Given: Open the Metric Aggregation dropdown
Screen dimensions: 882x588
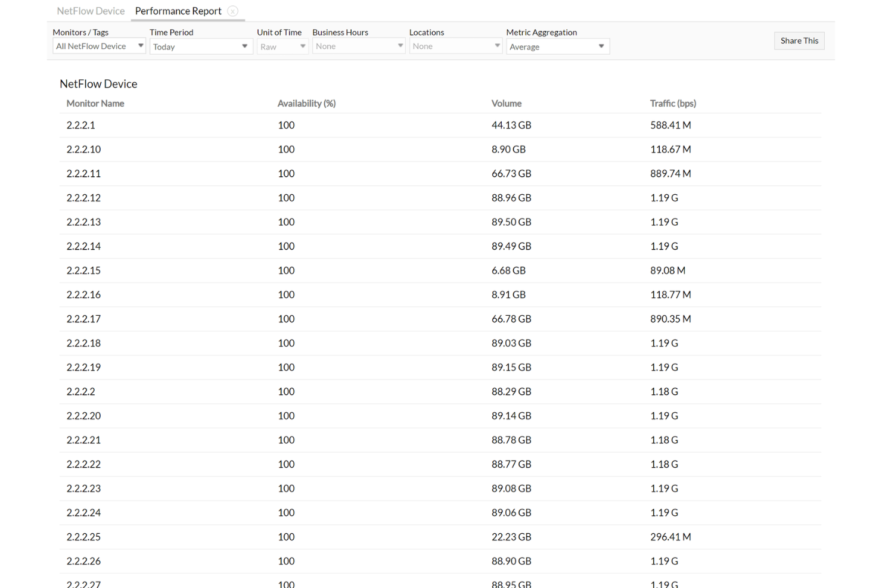Looking at the screenshot, I should point(601,46).
